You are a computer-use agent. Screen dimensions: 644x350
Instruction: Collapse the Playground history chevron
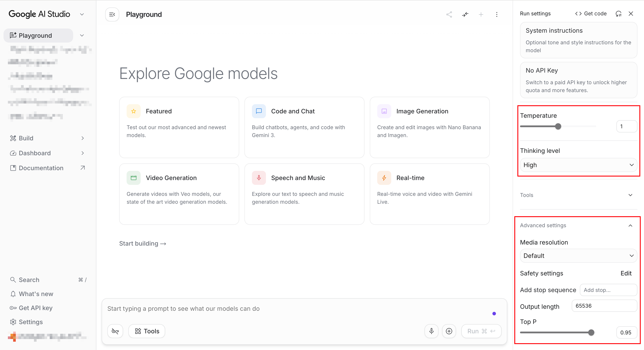(82, 35)
